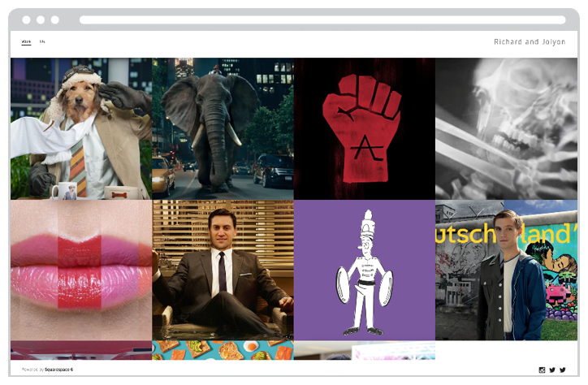588x385 pixels.
Task: Open the nav item next to Work
Action: pos(42,41)
